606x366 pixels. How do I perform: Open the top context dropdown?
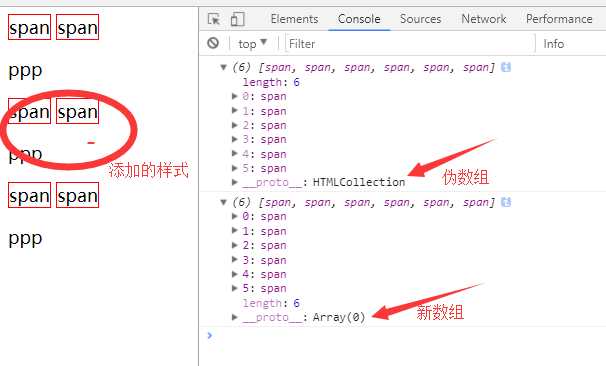(x=253, y=43)
